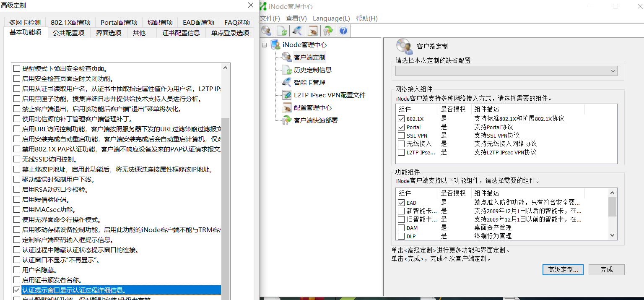This screenshot has height=300, width=644.
Task: Open 历史定制信息 in the navigation tree
Action: [313, 70]
